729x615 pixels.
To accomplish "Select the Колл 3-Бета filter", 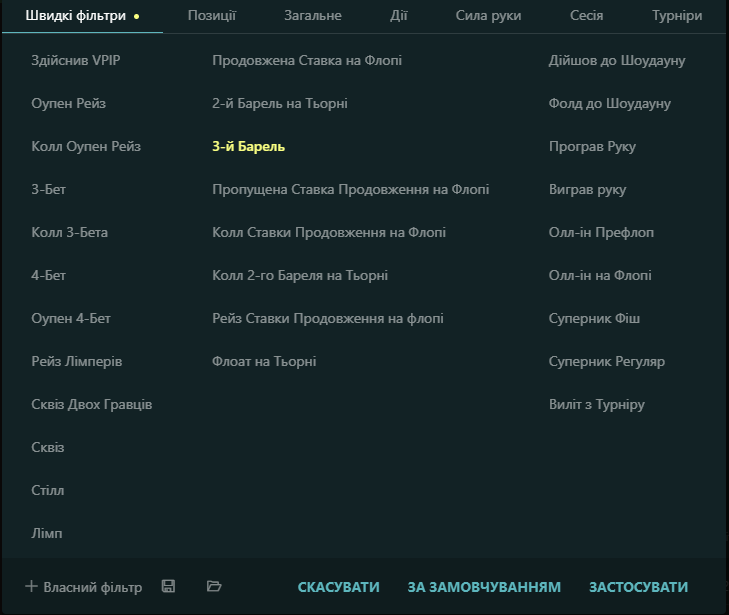I will click(x=70, y=232).
